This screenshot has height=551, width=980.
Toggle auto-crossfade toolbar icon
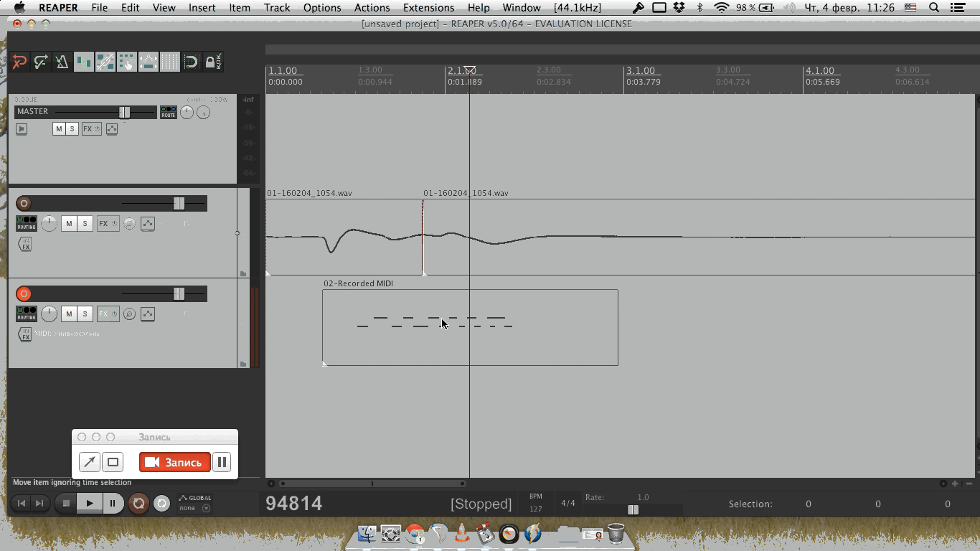point(84,62)
